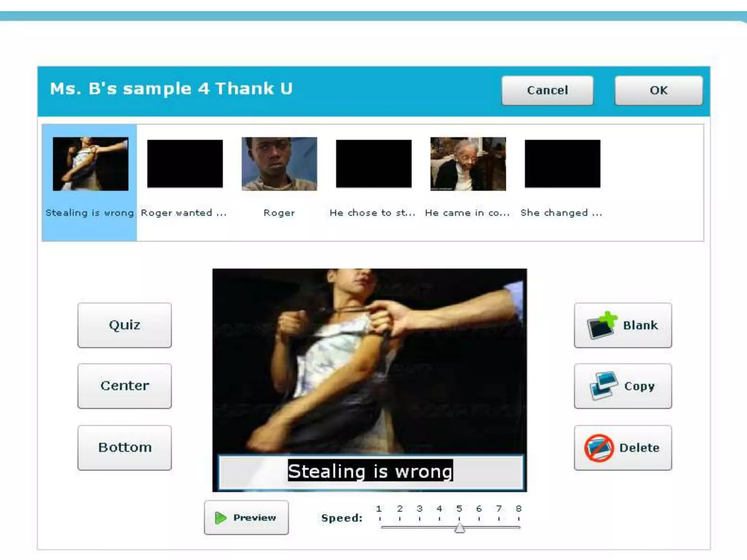This screenshot has height=560, width=747.
Task: Click the Quiz button
Action: (x=124, y=325)
